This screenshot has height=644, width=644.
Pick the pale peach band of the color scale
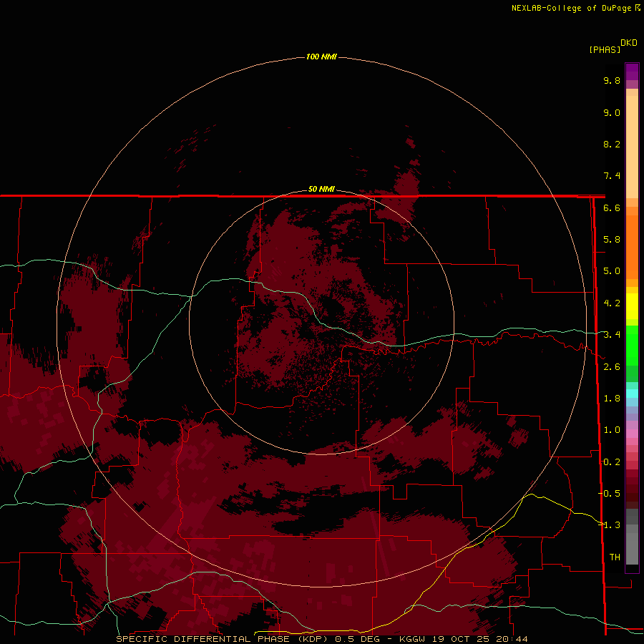click(x=632, y=147)
